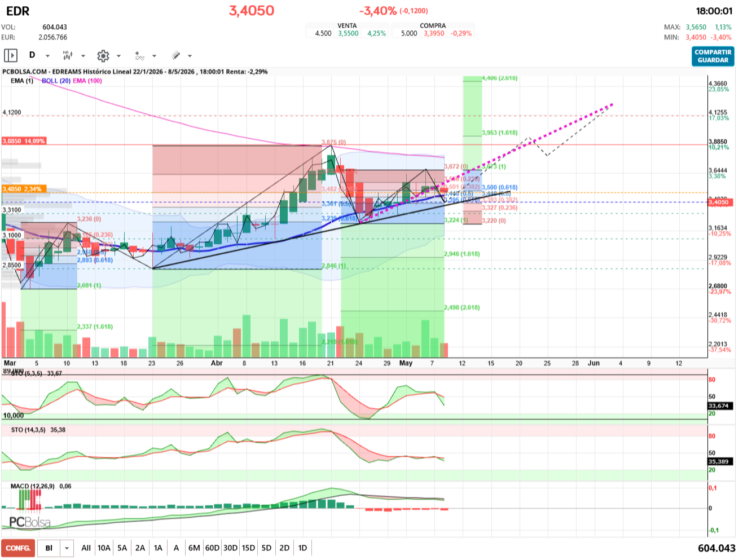Expand the indicators dropdown arrow

pos(154,56)
